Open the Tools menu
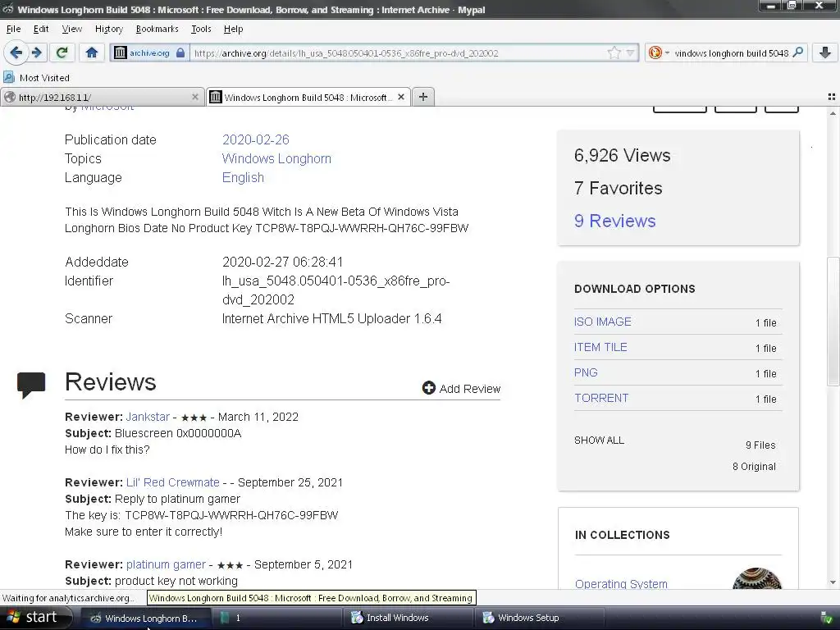The height and width of the screenshot is (630, 840). 201,29
